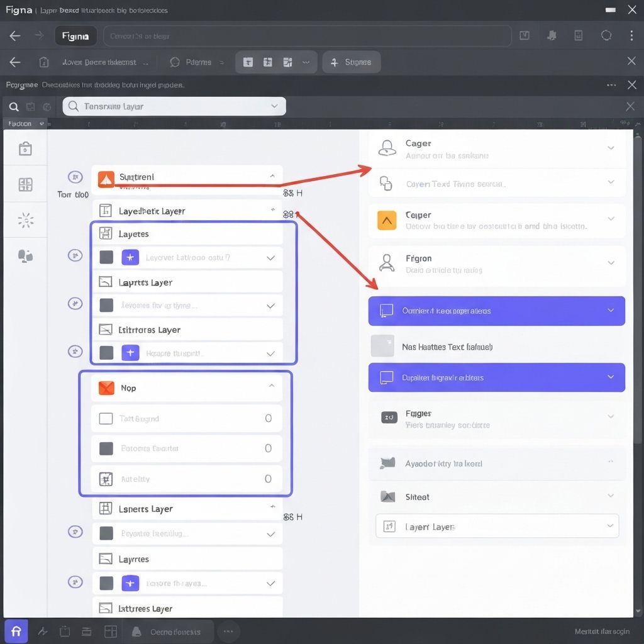Toggle the Aotelitty row checkbox icon

pyautogui.click(x=106, y=479)
